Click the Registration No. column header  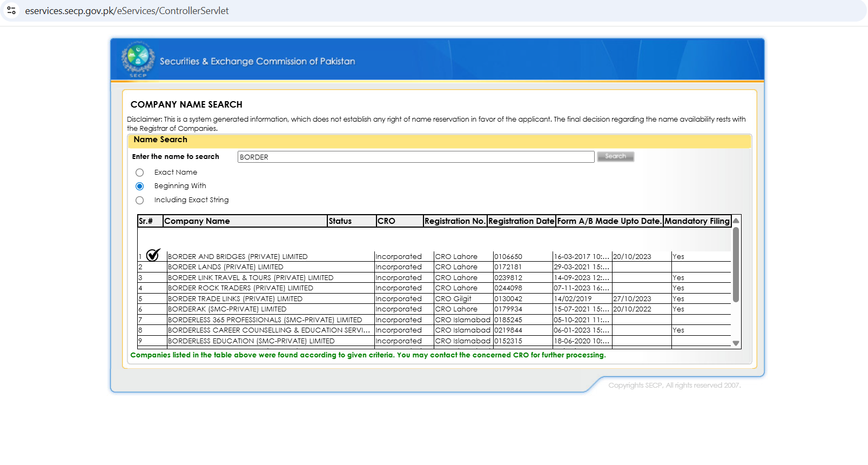tap(455, 221)
